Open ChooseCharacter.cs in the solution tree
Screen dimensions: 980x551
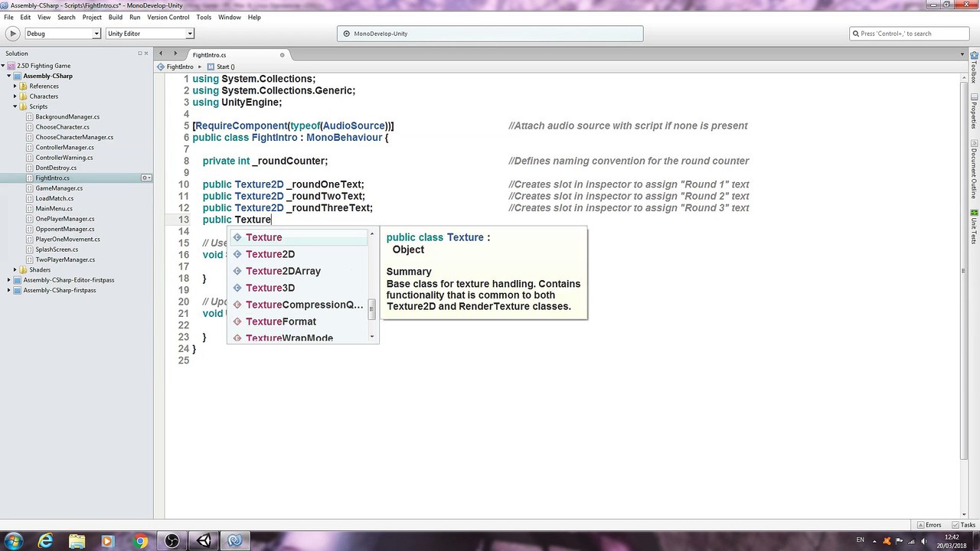(x=62, y=127)
